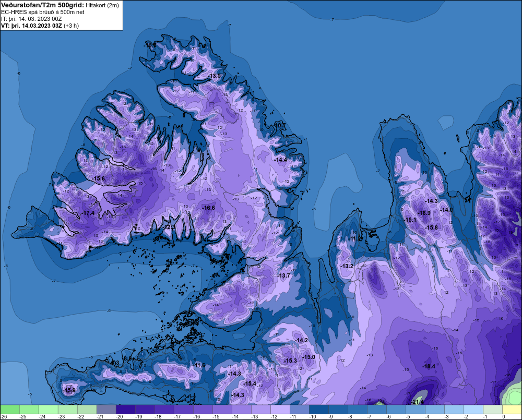Pick the light blue swatch between -2 and -1
The height and width of the screenshot is (420, 522).
point(473,409)
